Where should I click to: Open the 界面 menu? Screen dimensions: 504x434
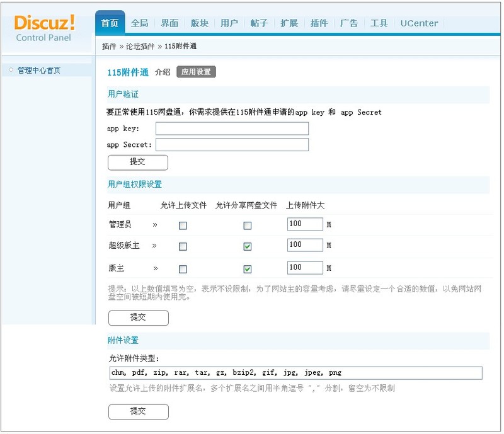click(x=169, y=23)
